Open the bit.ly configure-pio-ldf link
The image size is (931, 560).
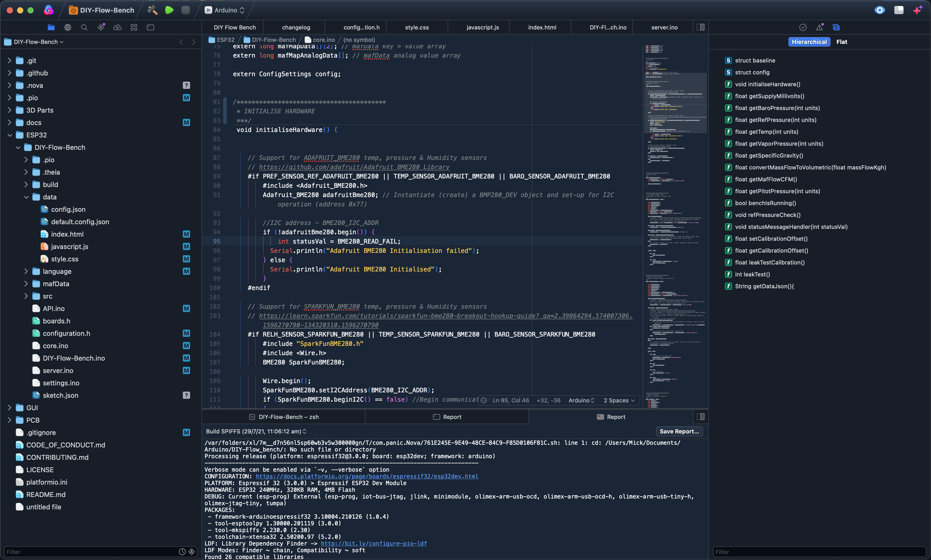(373, 543)
